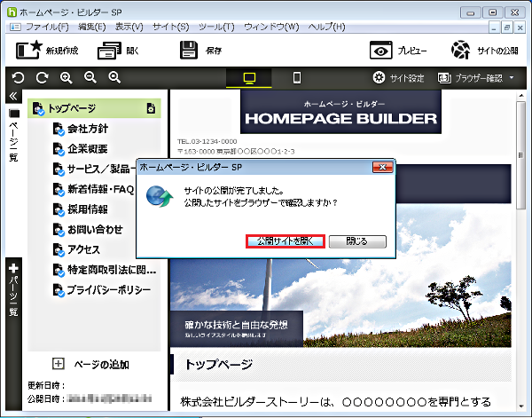Viewport: 532px width, 418px height.
Task: Click the 閉じる button in the dialog
Action: coord(357,241)
